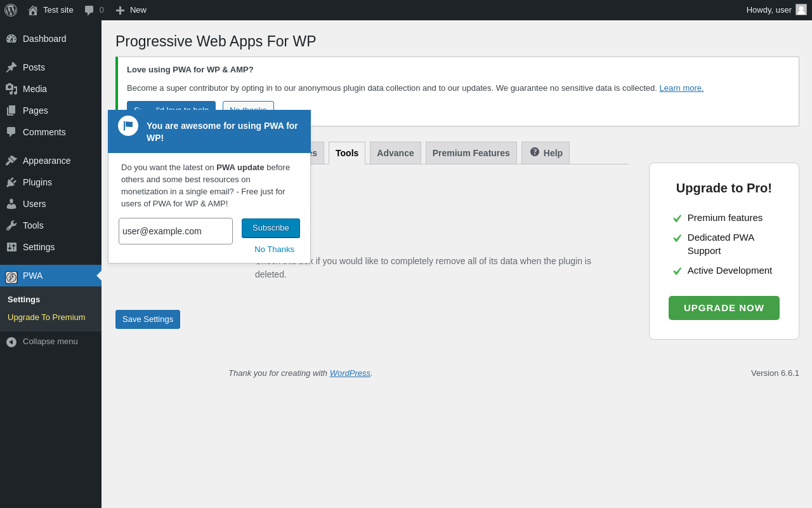Dismiss popup with No Thanks link
Image resolution: width=812 pixels, height=508 pixels.
pos(274,250)
